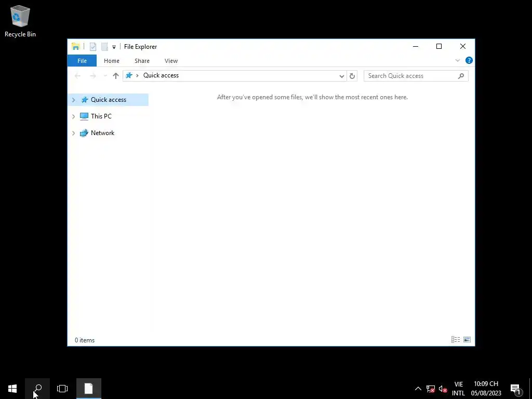Open the Windows Start menu

pos(12,389)
